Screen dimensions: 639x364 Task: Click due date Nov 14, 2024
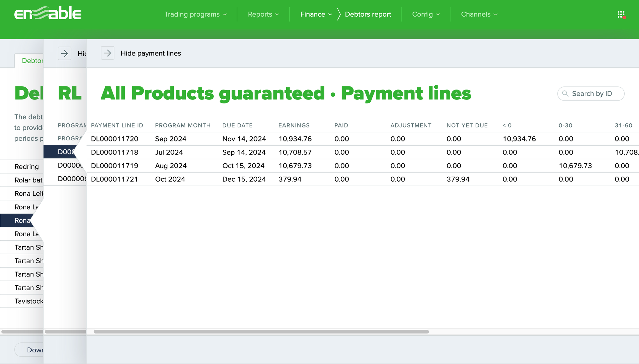click(x=244, y=139)
